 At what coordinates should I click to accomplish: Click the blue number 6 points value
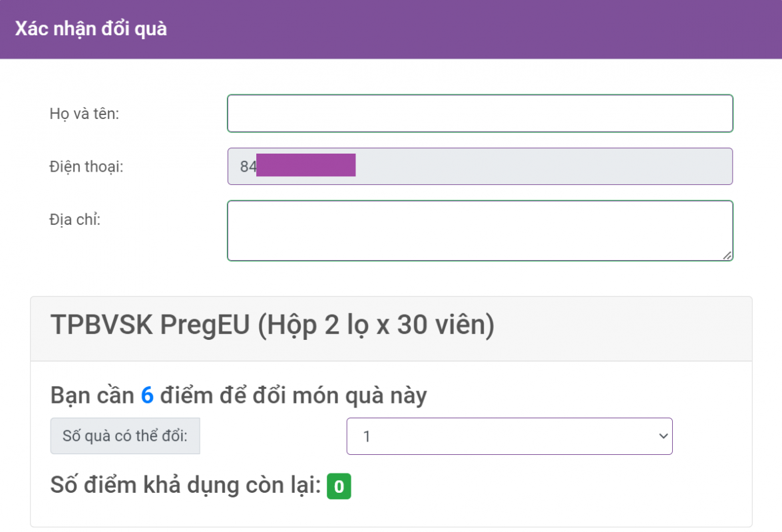click(147, 396)
